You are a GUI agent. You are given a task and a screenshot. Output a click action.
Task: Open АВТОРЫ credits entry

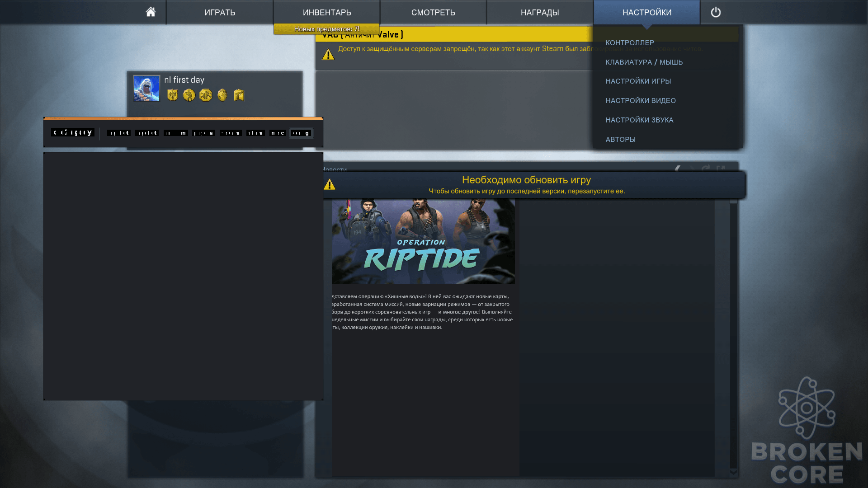620,139
